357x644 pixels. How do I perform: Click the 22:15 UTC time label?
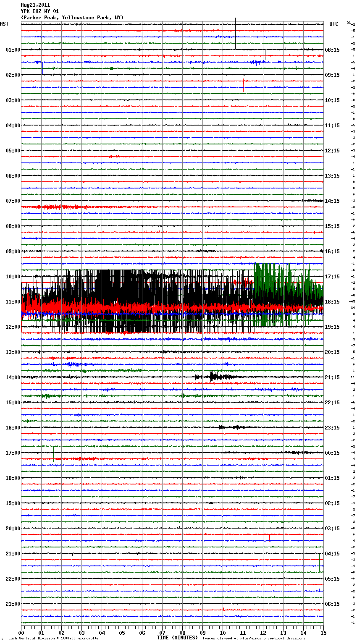tap(332, 403)
